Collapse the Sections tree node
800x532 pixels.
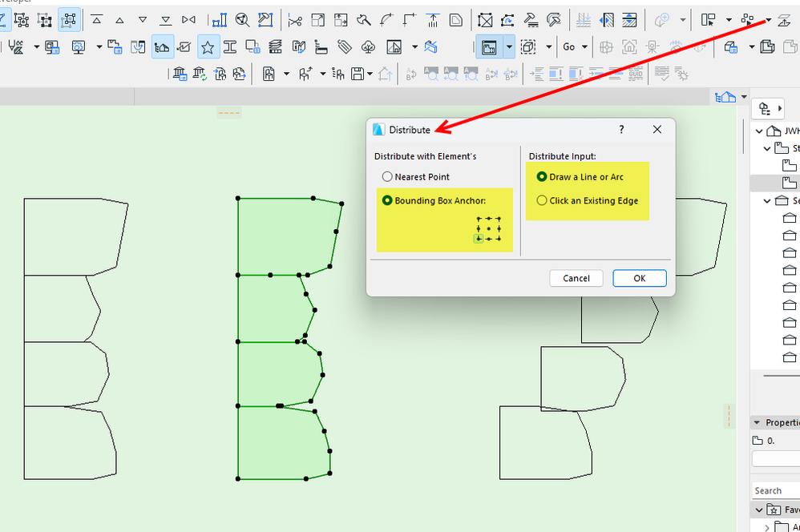[x=767, y=201]
